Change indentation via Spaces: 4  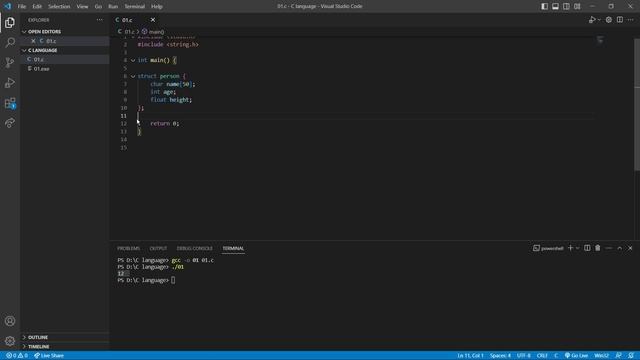point(500,356)
